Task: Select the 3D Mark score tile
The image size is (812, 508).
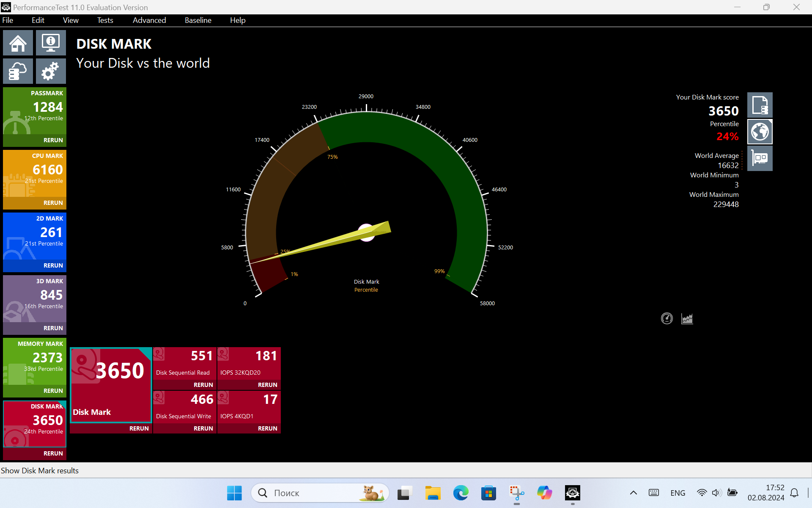Action: pyautogui.click(x=35, y=298)
